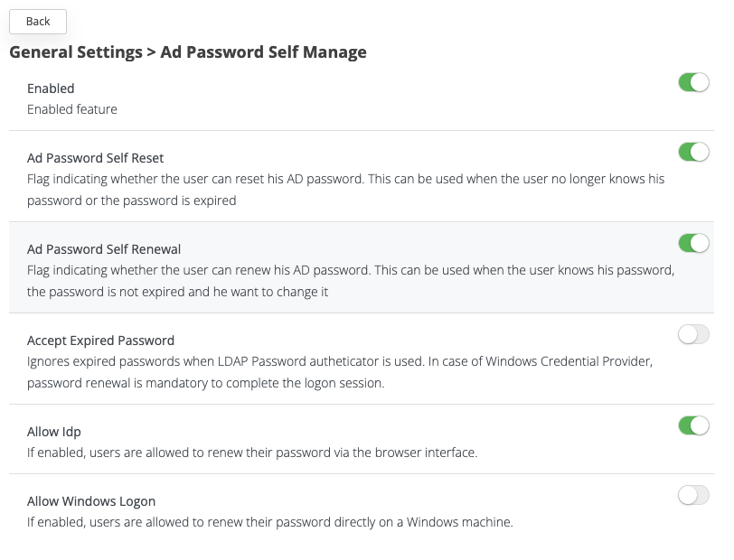734x560 pixels.
Task: Click the "Enabled feature" description text
Action: click(x=72, y=109)
